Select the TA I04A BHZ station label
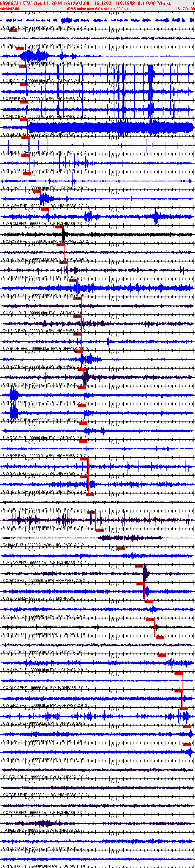Image resolution: width=195 pixels, height=868 pixels. coord(43,545)
